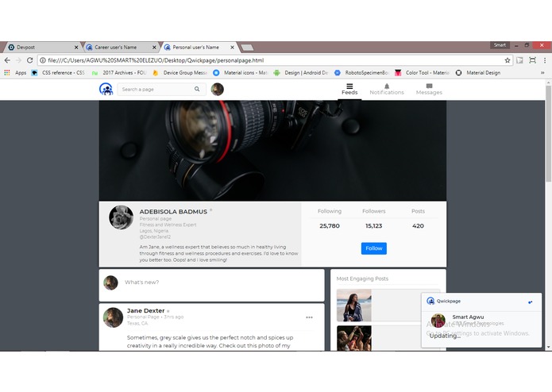Open a new browser tab
Image resolution: width=552 pixels, height=392 pixels.
pyautogui.click(x=247, y=48)
